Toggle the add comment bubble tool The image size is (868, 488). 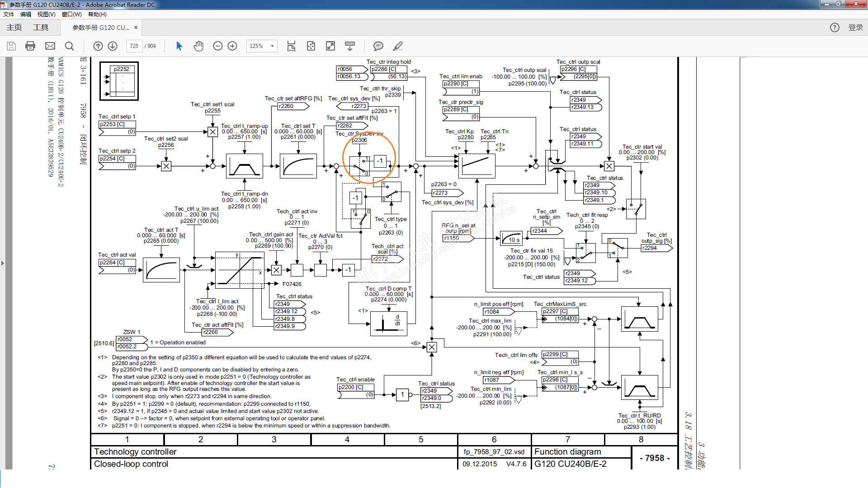pyautogui.click(x=378, y=46)
